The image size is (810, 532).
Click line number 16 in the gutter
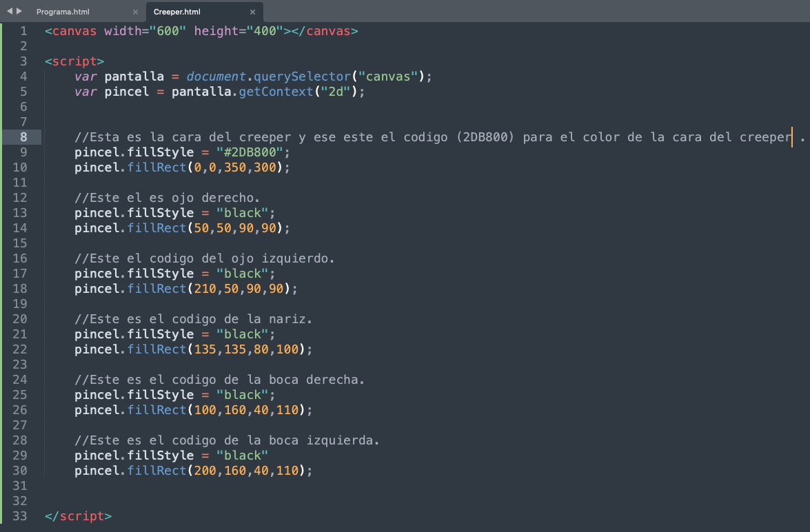point(19,258)
